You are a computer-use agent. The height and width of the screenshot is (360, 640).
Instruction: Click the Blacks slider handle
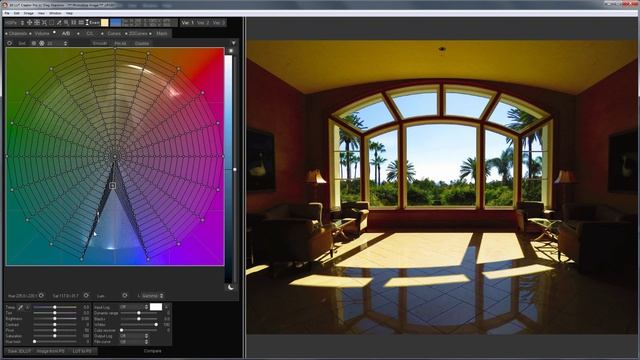tap(139, 319)
